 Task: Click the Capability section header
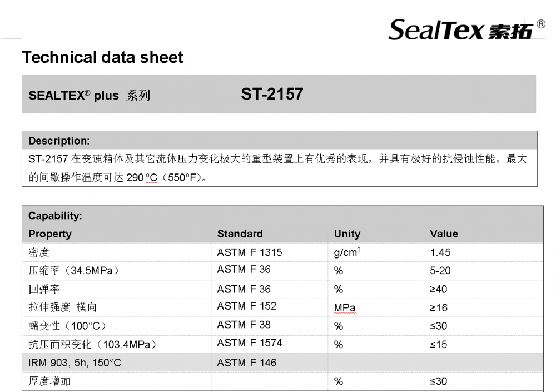click(55, 216)
